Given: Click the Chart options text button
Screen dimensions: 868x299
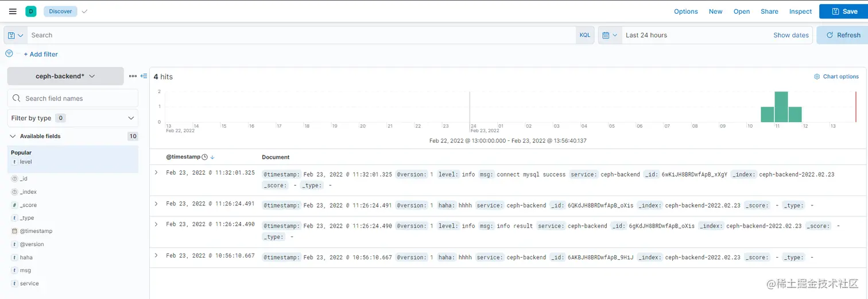Looking at the screenshot, I should [841, 76].
